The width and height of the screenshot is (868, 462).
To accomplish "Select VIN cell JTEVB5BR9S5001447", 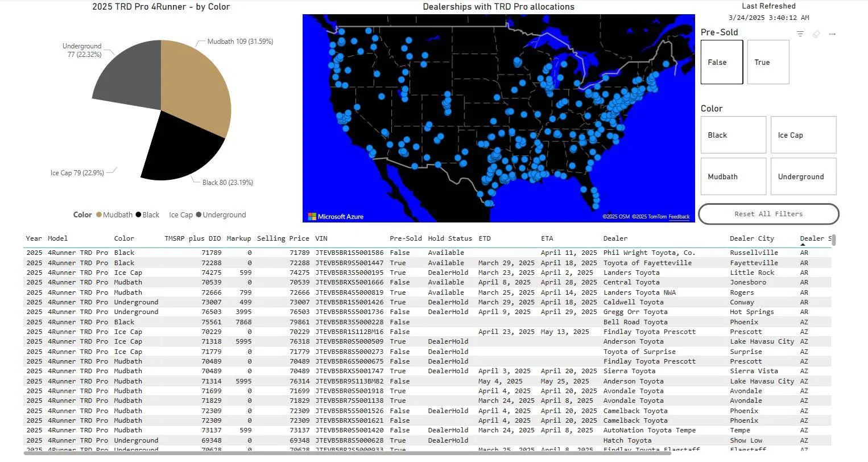I will 349,263.
